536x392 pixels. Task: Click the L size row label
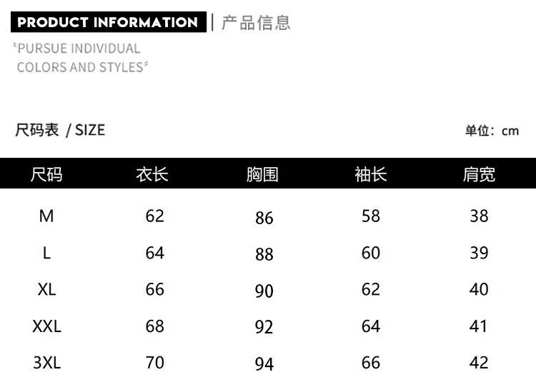point(46,253)
